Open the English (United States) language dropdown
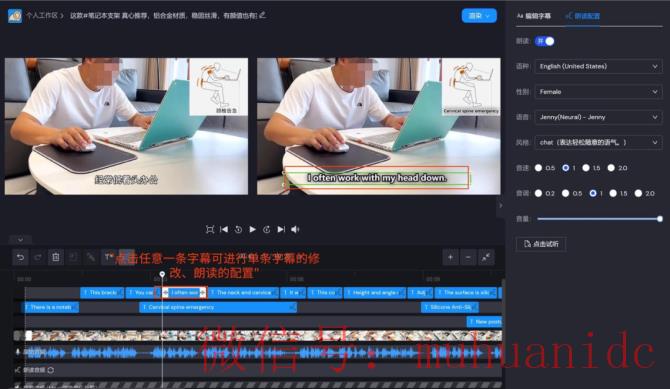The height and width of the screenshot is (389, 670). point(598,66)
